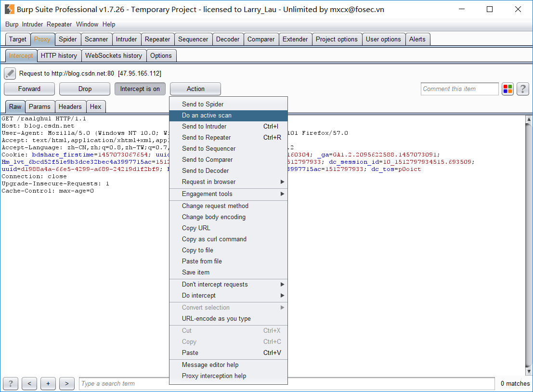Choose Copy to file
533x392 pixels.
click(228, 250)
